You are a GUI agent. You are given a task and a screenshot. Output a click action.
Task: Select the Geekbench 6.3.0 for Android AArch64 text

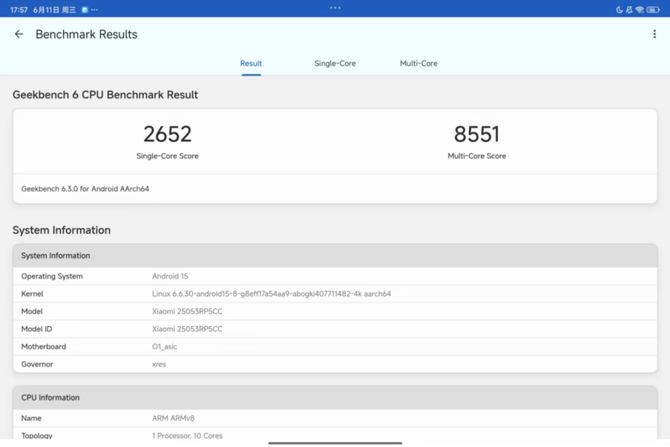tap(85, 189)
